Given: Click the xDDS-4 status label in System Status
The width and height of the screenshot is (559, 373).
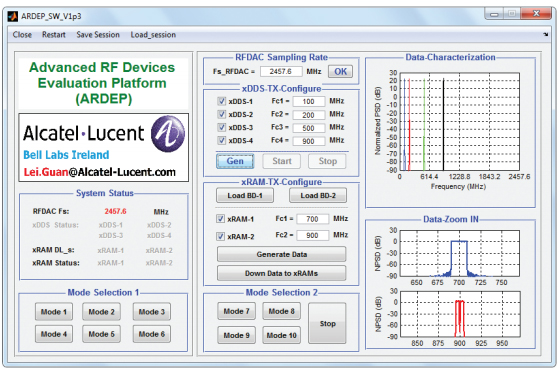Looking at the screenshot, I should click(159, 235).
